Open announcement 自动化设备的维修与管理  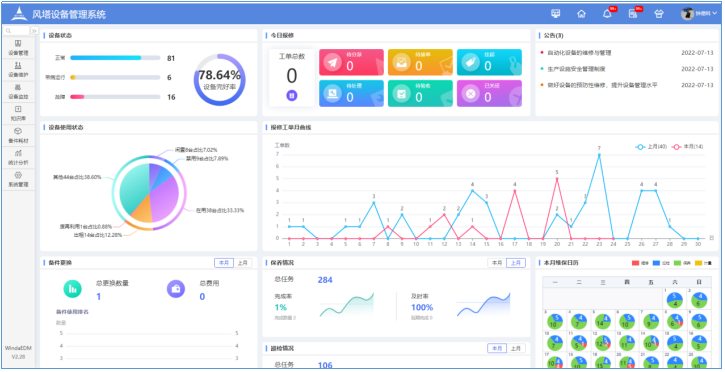click(x=579, y=53)
